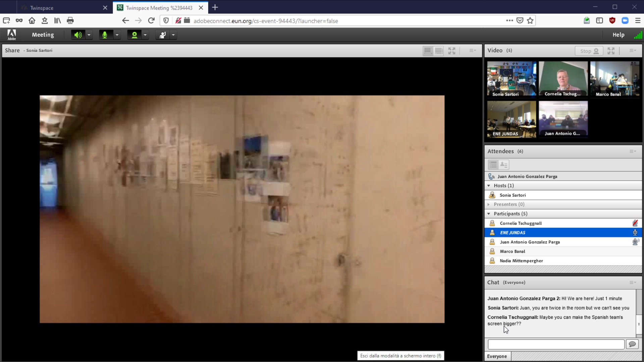Open the raise hand status icon

click(x=163, y=35)
